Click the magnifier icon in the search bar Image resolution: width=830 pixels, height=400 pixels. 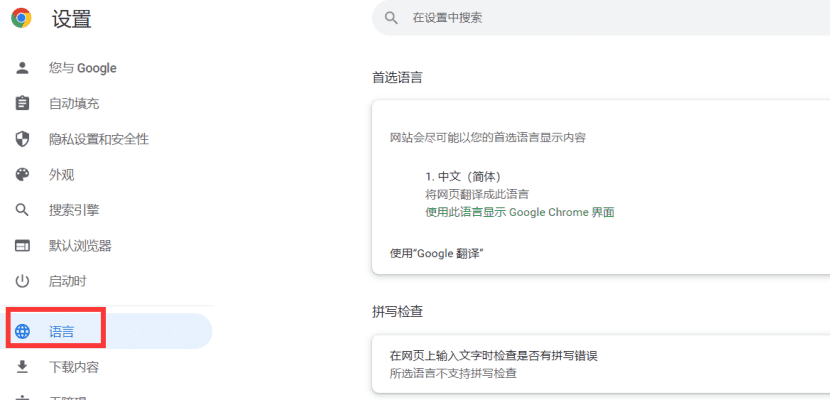[393, 18]
